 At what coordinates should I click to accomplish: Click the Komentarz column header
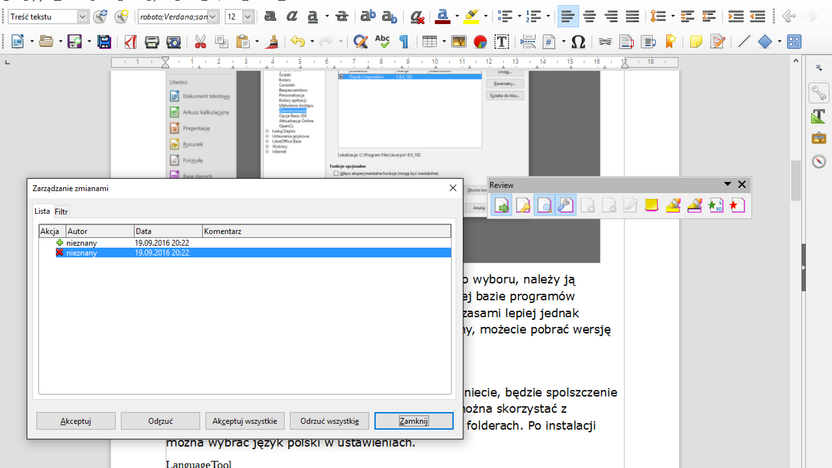327,231
